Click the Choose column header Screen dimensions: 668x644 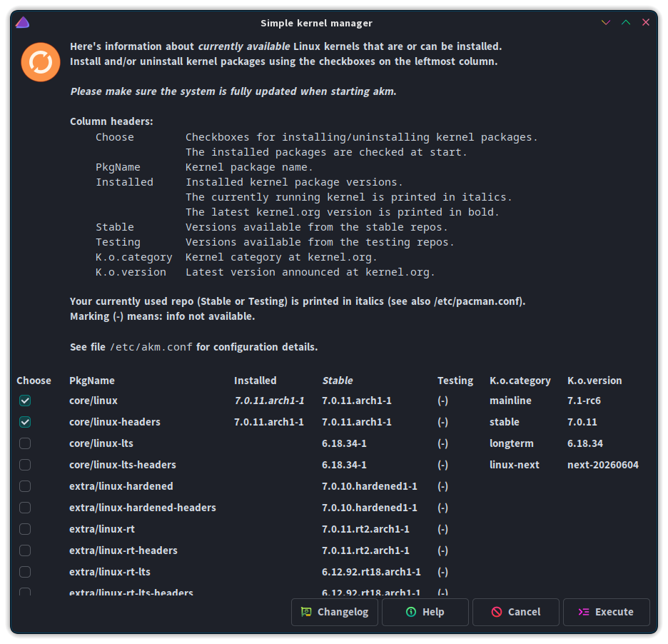34,381
